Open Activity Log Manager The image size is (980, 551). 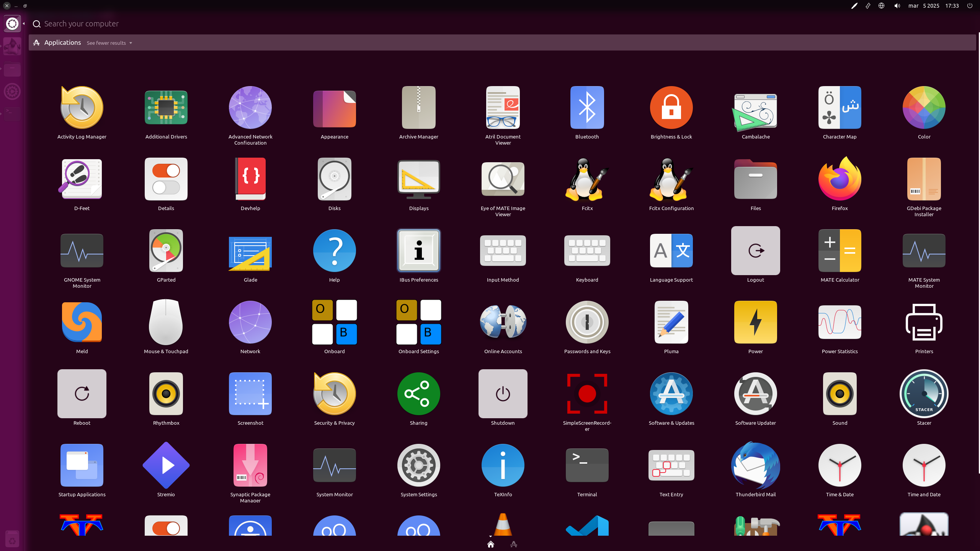pyautogui.click(x=82, y=108)
